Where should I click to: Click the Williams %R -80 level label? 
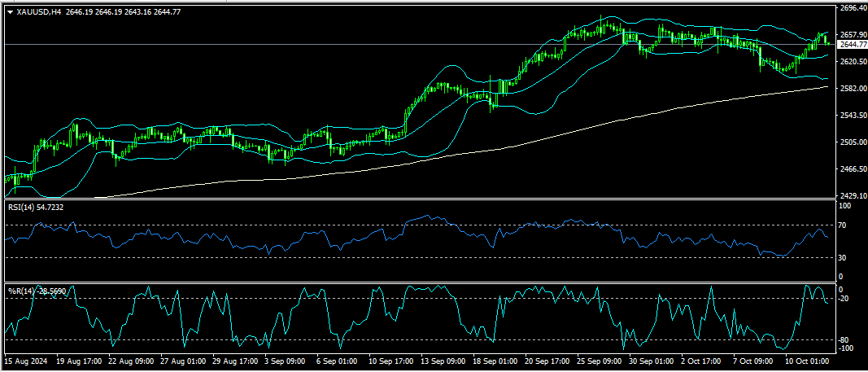tap(844, 339)
